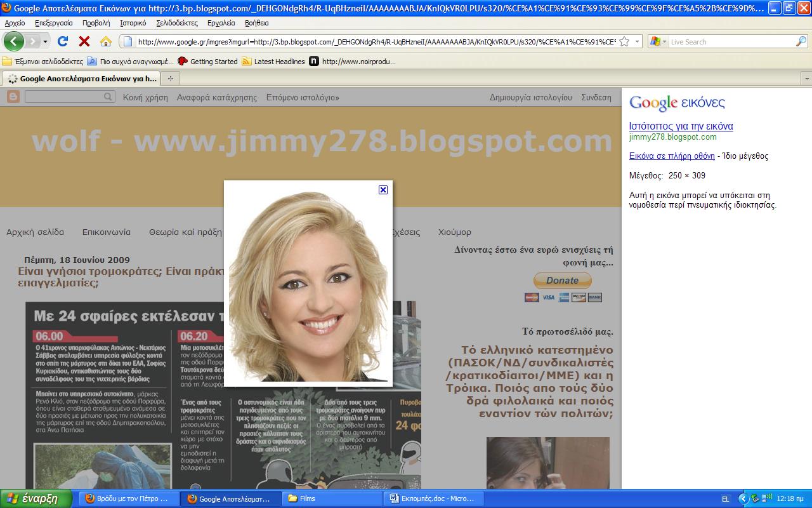
Task: Switch to the Films folder in taskbar
Action: [x=307, y=498]
